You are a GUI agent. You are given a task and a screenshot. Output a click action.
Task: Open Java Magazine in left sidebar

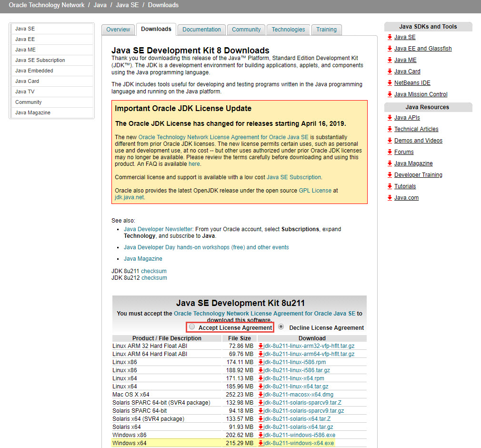coord(52,112)
